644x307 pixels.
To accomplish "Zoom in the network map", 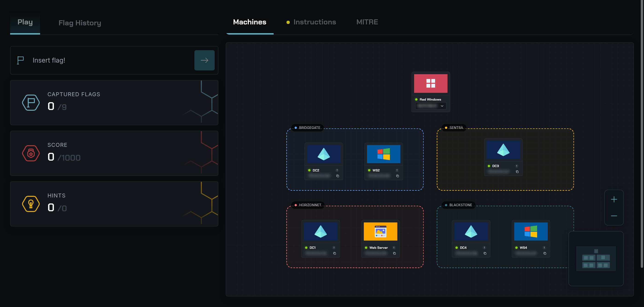I will (x=614, y=199).
